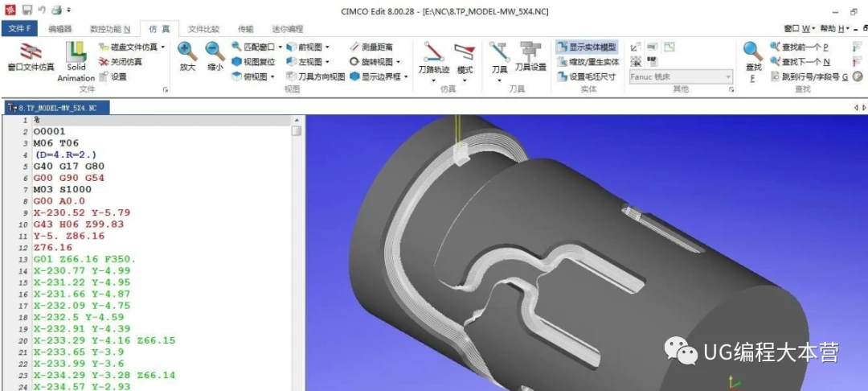Open 磁盘文件仿真 disk file simulation dropdown arrow
The width and height of the screenshot is (868, 391).
click(x=162, y=47)
